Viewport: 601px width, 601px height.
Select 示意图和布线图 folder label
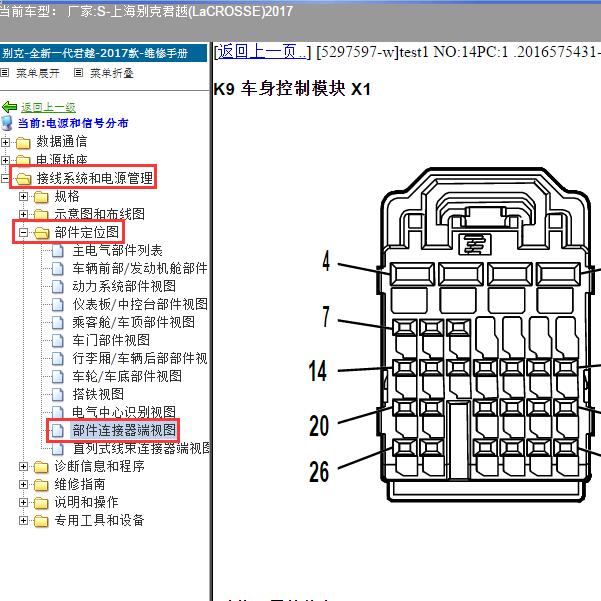point(100,214)
